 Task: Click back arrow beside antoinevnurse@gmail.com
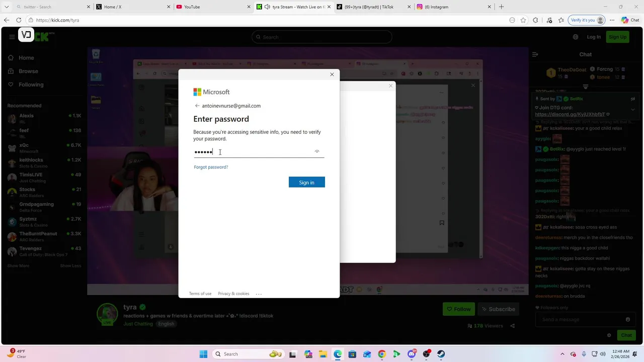click(197, 106)
